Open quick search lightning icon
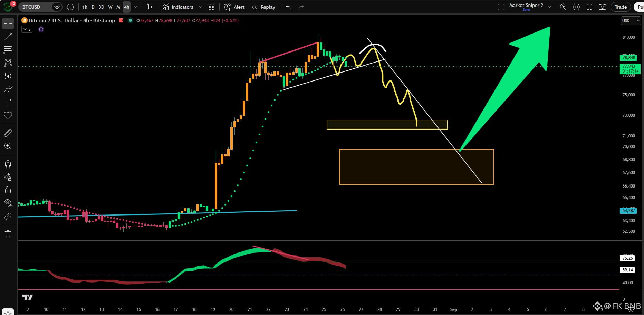 [563, 7]
